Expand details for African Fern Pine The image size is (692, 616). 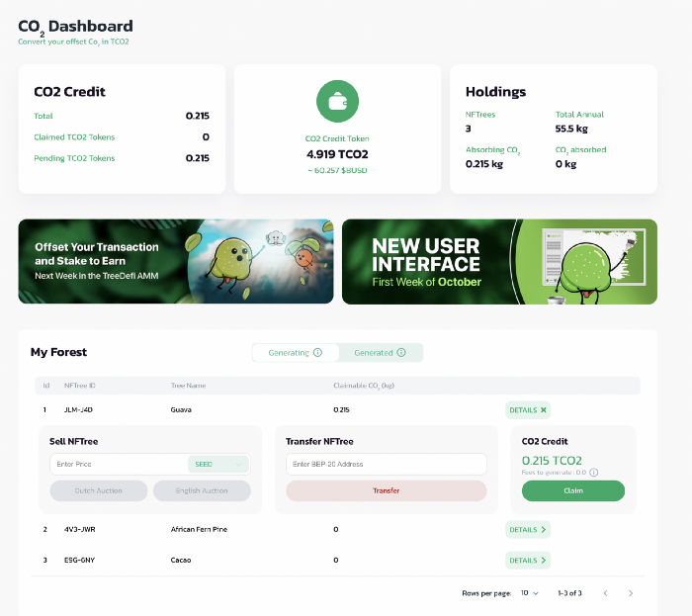[x=528, y=530]
